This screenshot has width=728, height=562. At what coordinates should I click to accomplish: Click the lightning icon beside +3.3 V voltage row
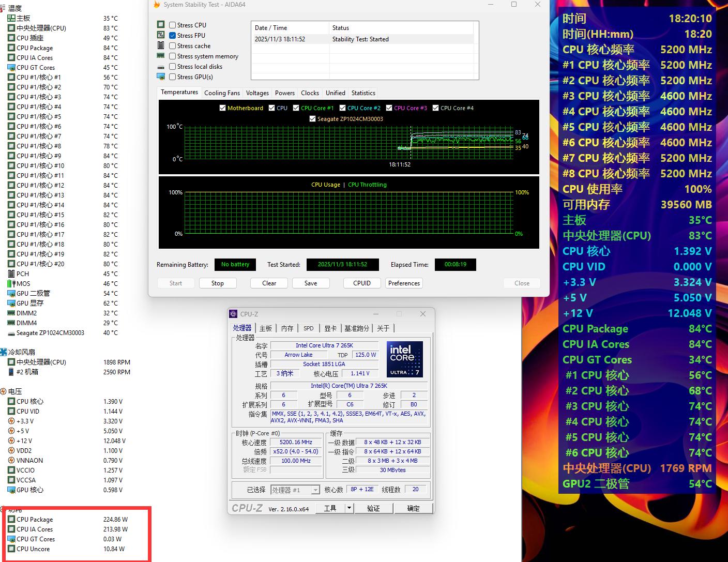point(11,421)
